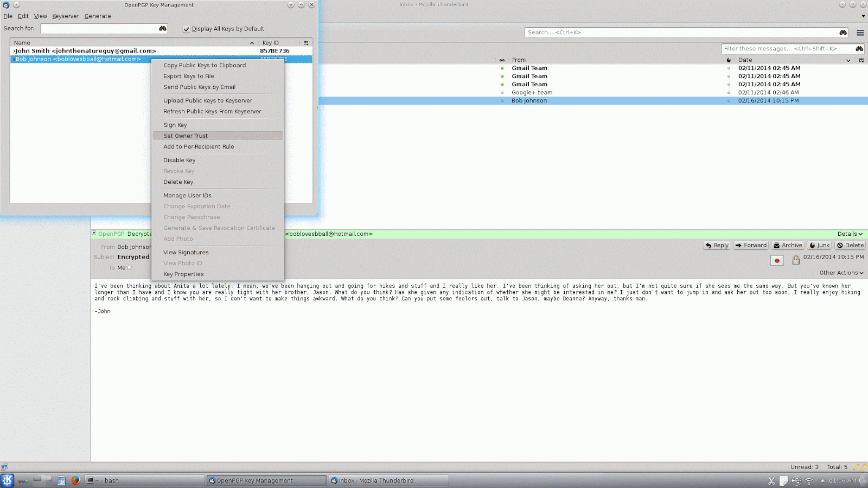Toggle junk status dot for Google+ team message
This screenshot has width=868, height=488.
tap(729, 93)
